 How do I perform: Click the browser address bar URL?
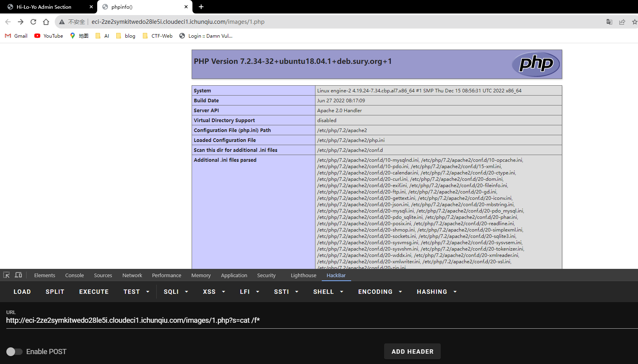(x=178, y=22)
